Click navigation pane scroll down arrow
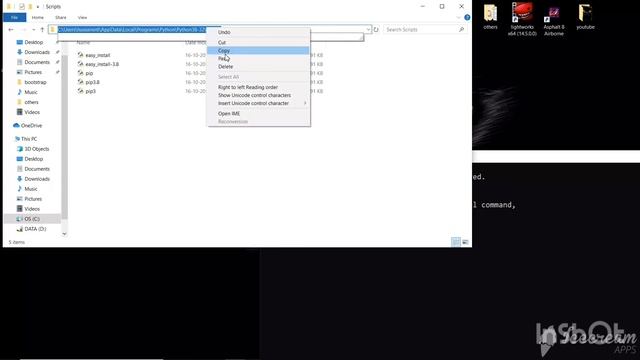Viewport: 640px width, 360px height. point(64,234)
